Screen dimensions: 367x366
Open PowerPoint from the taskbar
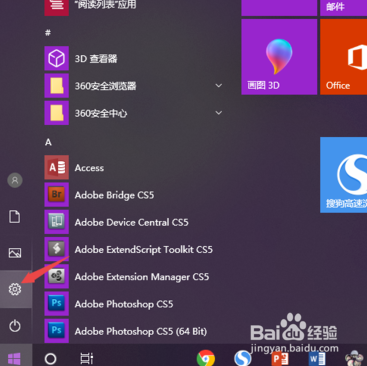(x=280, y=359)
